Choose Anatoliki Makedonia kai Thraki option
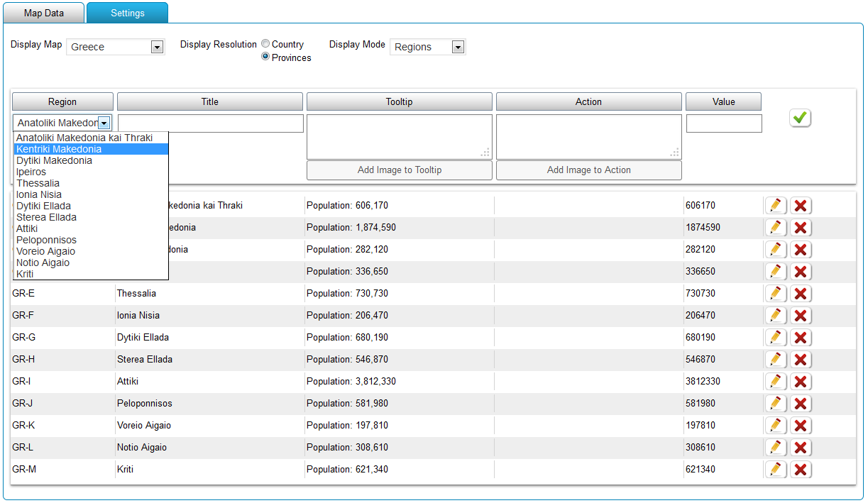Screen dimensions: 868x503 (x=91, y=138)
